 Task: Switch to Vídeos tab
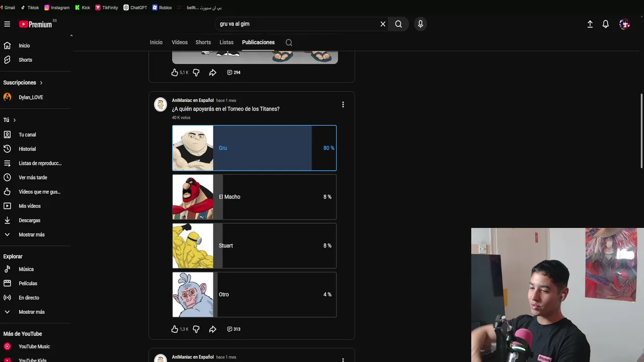point(180,42)
